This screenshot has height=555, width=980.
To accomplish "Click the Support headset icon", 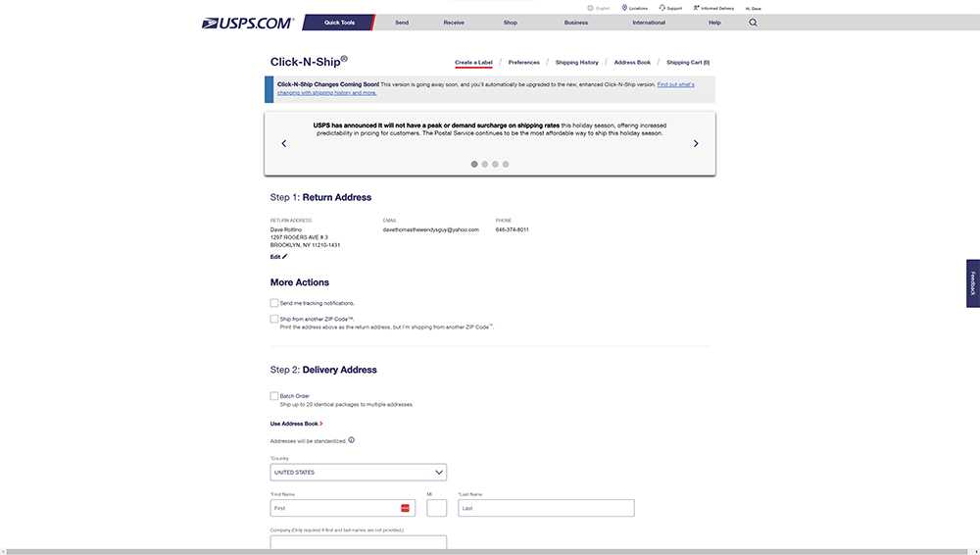I will coord(661,8).
